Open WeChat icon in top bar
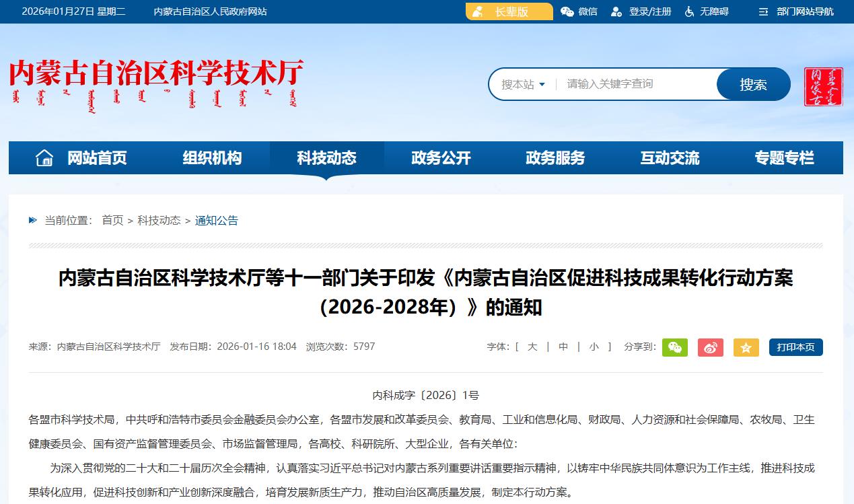 [567, 11]
